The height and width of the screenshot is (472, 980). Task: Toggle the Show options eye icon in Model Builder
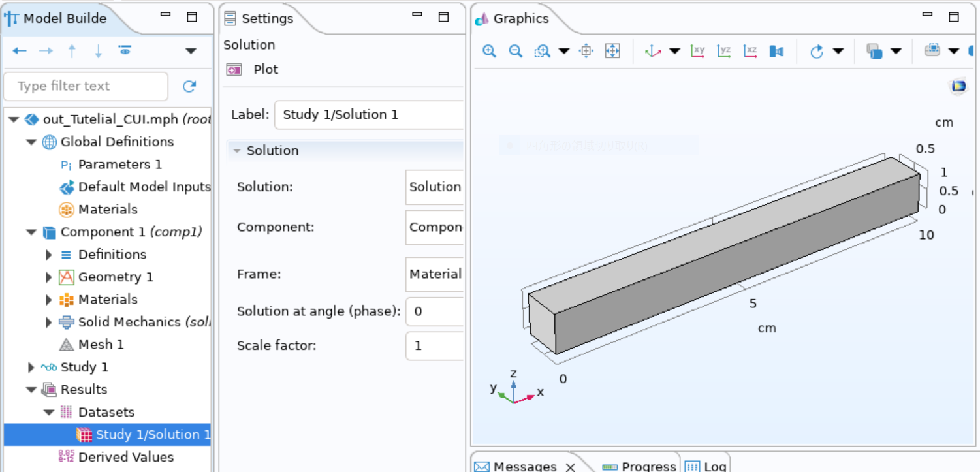click(x=126, y=50)
